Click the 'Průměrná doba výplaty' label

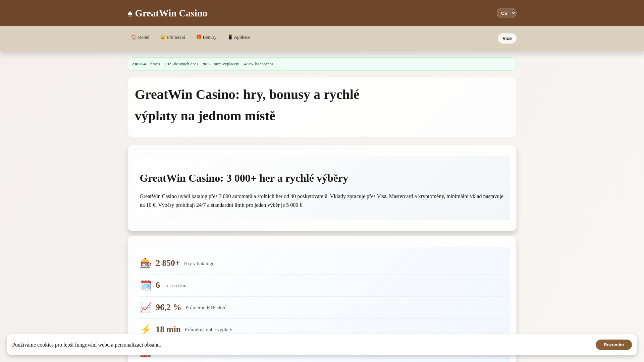click(208, 329)
